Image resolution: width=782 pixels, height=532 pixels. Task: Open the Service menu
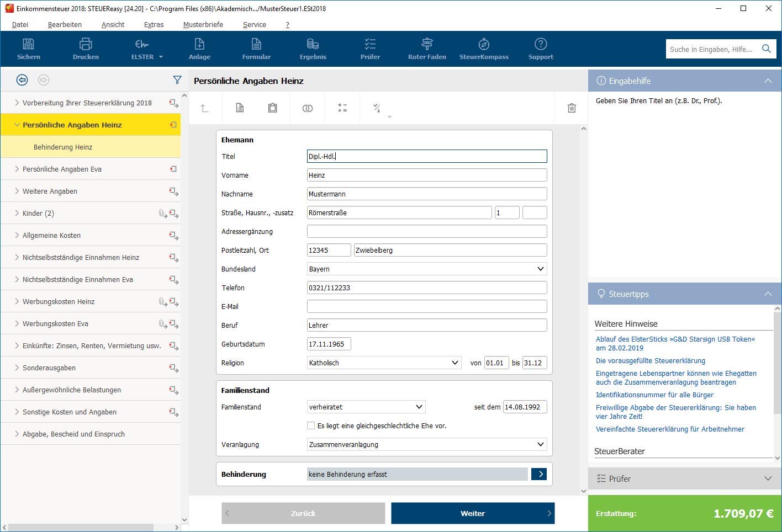(254, 24)
